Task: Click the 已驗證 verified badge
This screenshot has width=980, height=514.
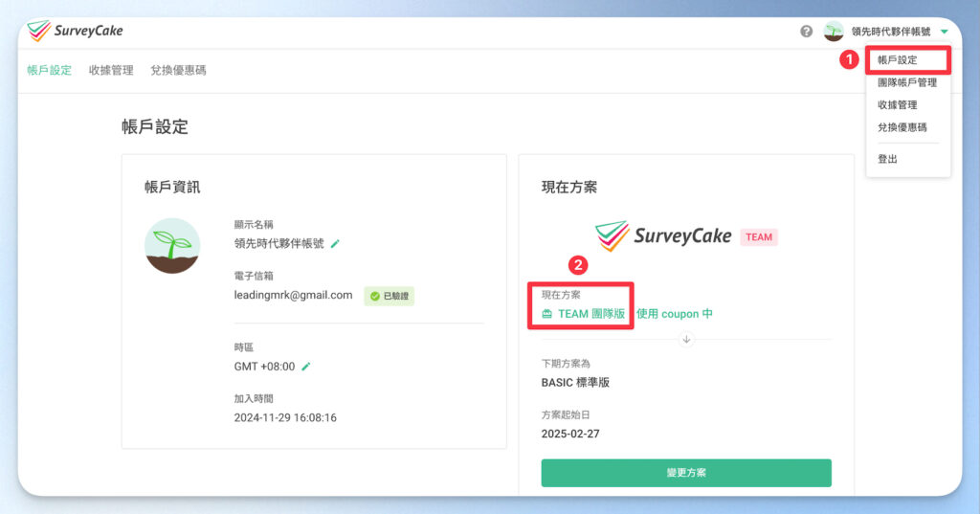Action: coord(390,296)
